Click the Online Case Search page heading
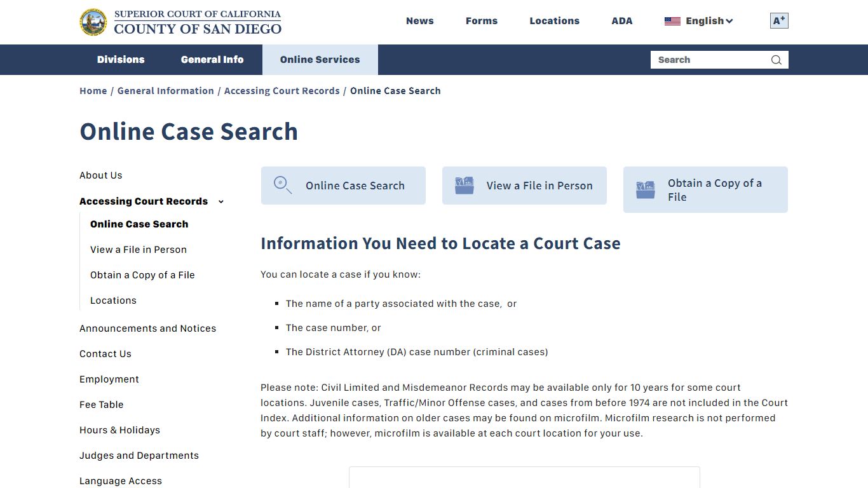Viewport: 868px width, 488px height. 189,132
